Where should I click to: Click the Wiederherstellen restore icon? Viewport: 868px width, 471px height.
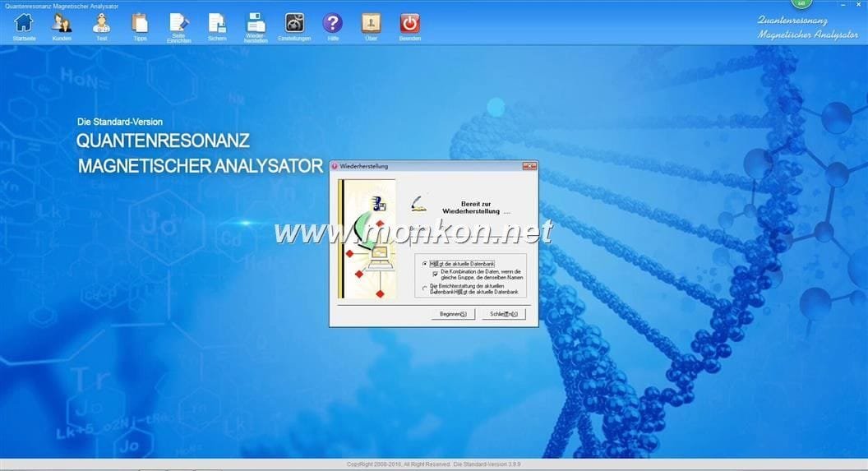point(256,23)
